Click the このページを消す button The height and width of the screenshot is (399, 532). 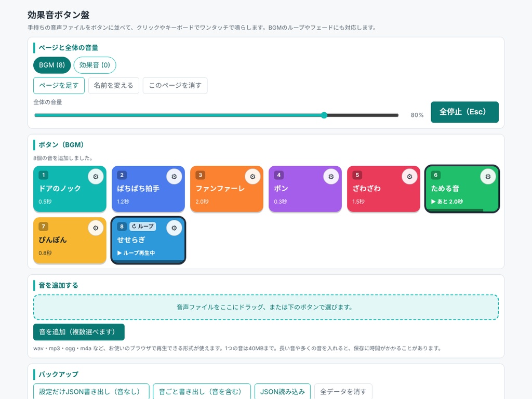point(175,86)
